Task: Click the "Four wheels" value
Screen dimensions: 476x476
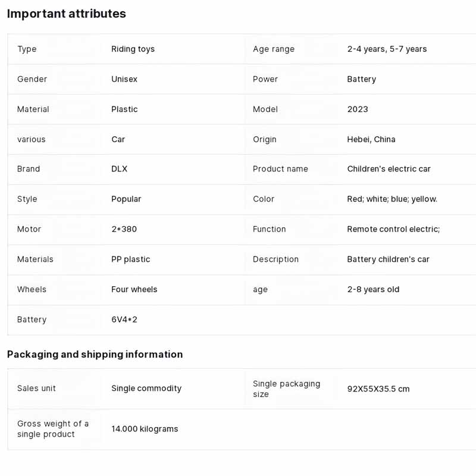Action: (134, 290)
